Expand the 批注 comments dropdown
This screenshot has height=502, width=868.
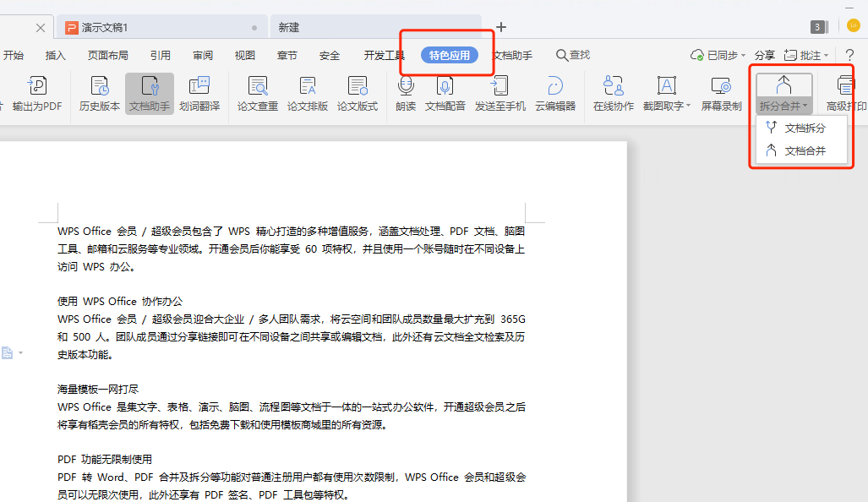[826, 56]
